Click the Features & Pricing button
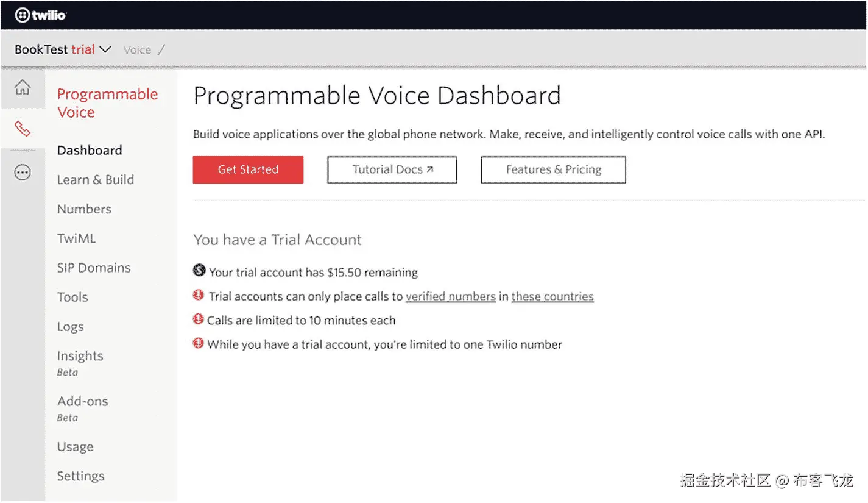Screen dimensions: 868x503 coord(554,169)
